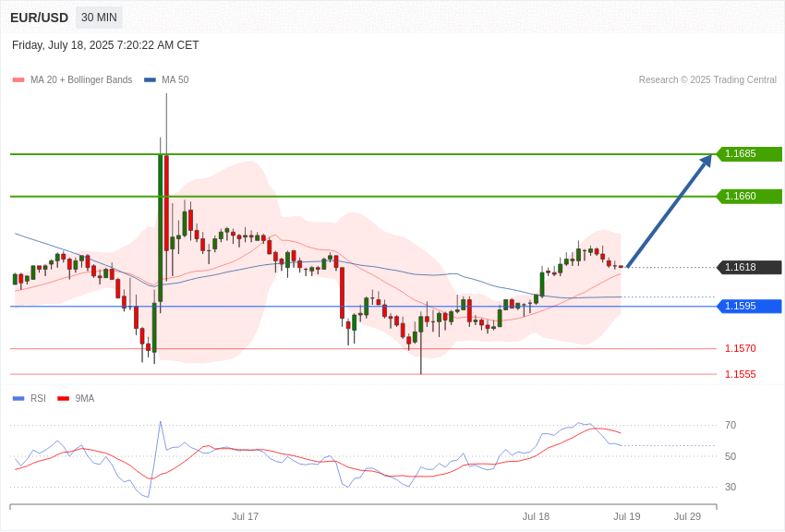The height and width of the screenshot is (532, 785).
Task: Click the RSI legend color swatch
Action: (x=18, y=398)
